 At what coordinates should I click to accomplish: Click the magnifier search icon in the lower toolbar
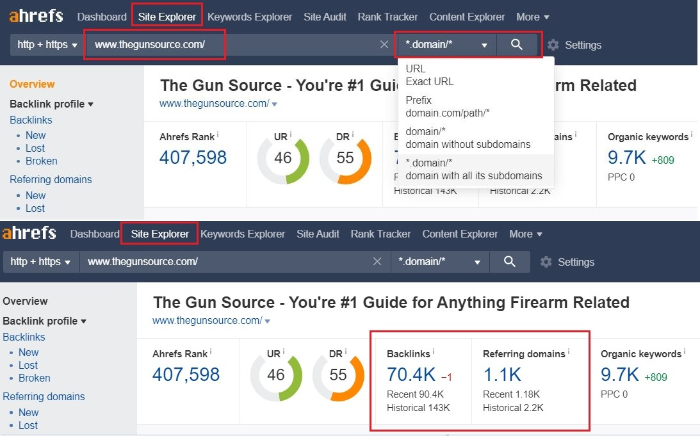(509, 262)
